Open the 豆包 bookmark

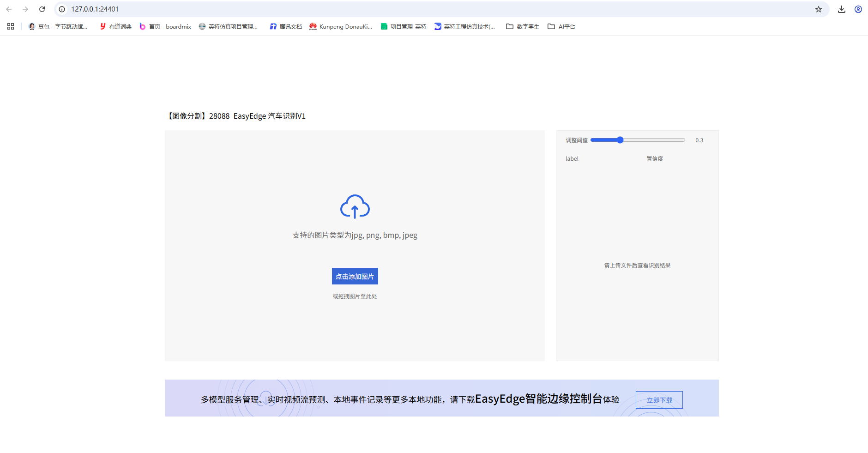58,26
